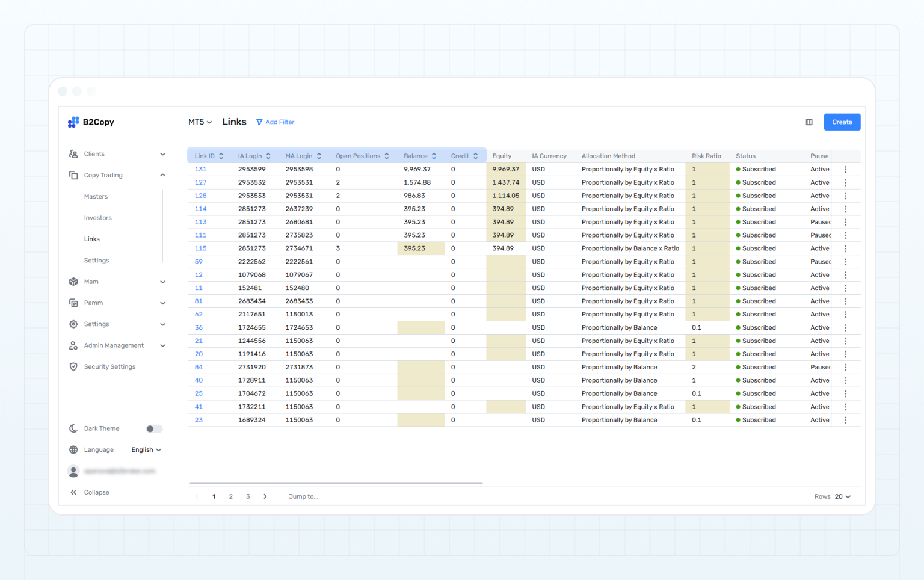Click the horizontal table scrollbar
Screen dimensions: 924x580
coord(336,483)
